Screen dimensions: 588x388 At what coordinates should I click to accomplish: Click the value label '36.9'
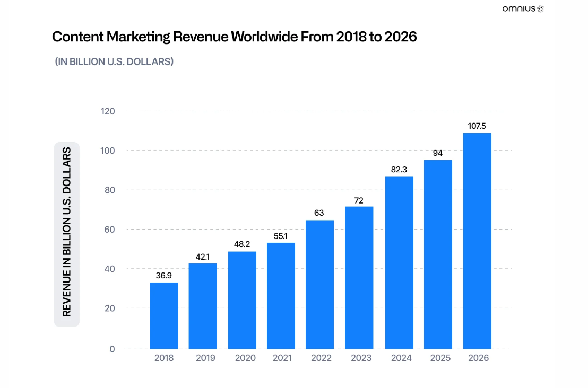click(x=164, y=276)
